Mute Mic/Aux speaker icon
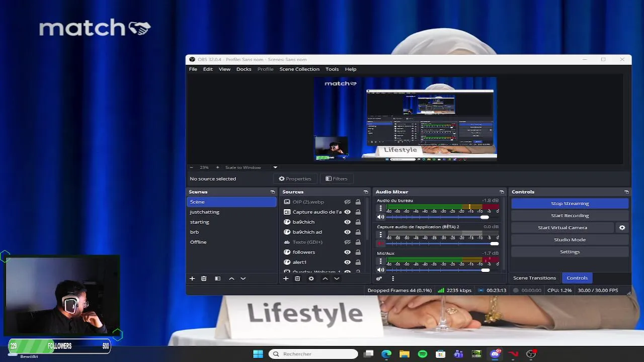This screenshot has height=362, width=644. 381,270
